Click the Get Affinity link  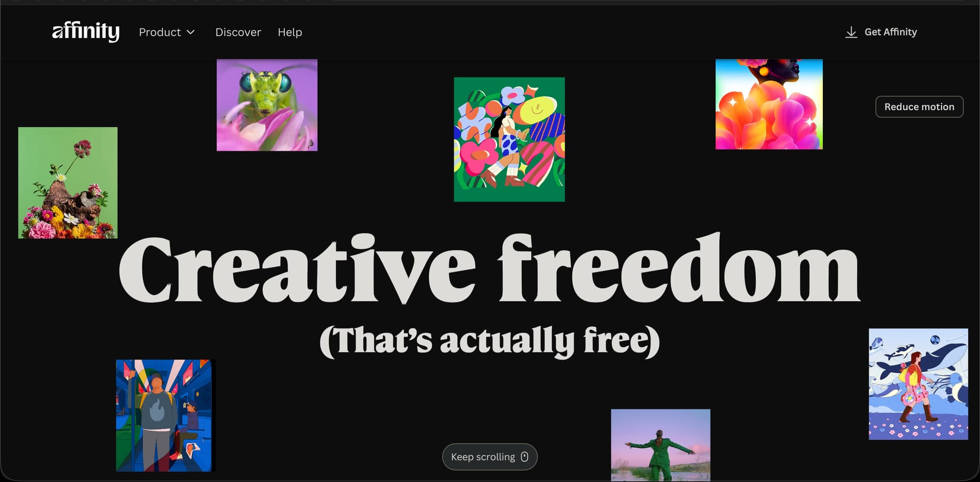(881, 32)
